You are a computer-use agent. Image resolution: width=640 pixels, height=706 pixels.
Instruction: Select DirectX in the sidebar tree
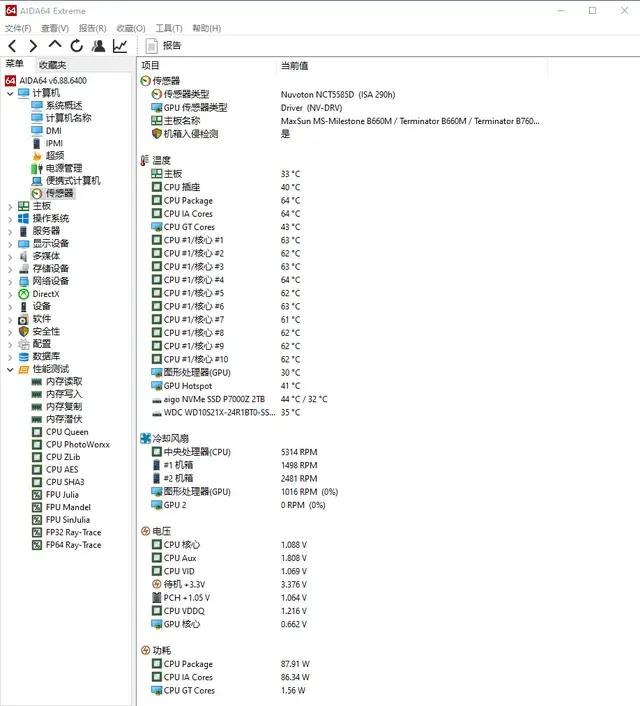click(x=46, y=294)
